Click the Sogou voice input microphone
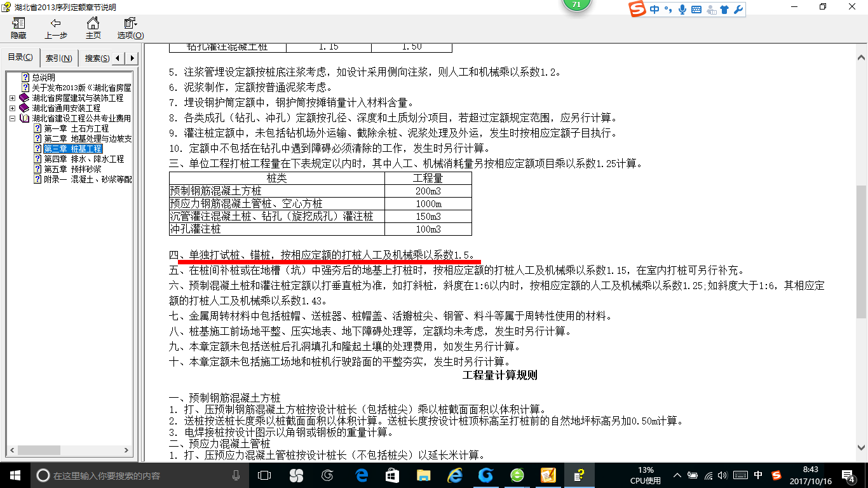 682,10
